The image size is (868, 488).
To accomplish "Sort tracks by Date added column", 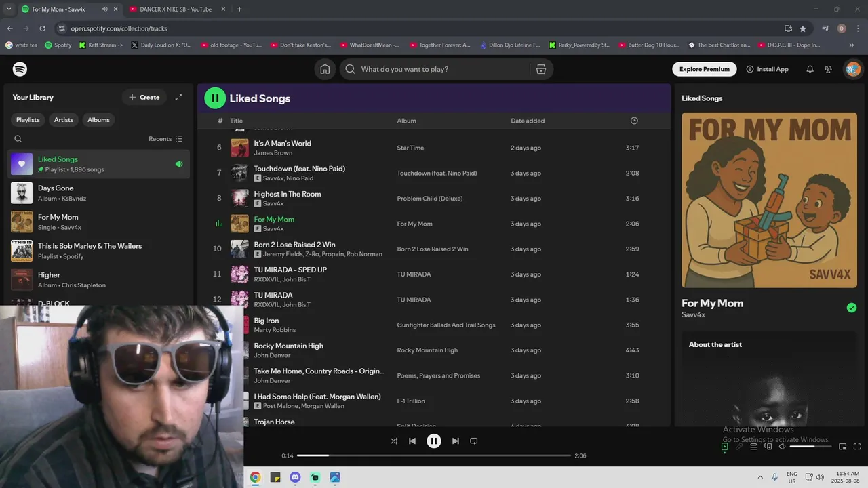I will click(528, 121).
